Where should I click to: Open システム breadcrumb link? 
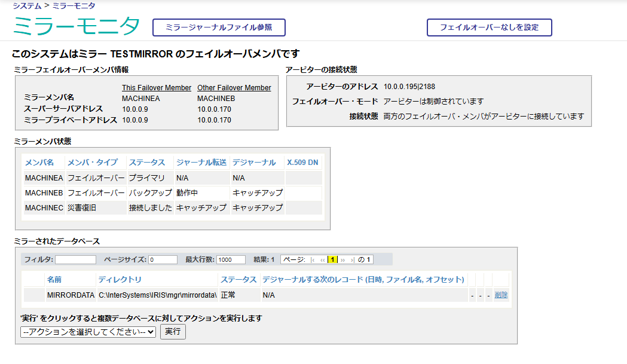tap(27, 6)
